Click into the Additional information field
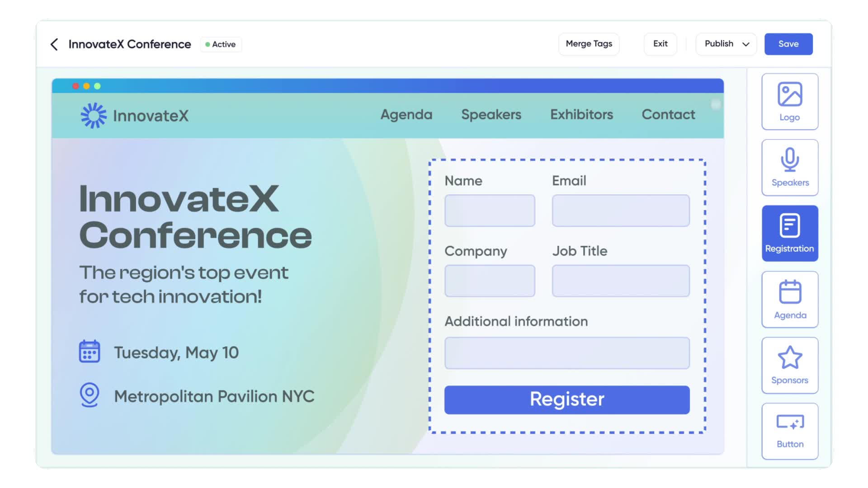 (x=567, y=353)
